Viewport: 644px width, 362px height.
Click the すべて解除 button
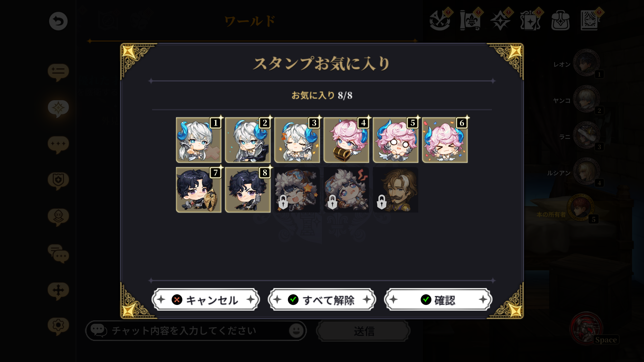[x=322, y=299]
